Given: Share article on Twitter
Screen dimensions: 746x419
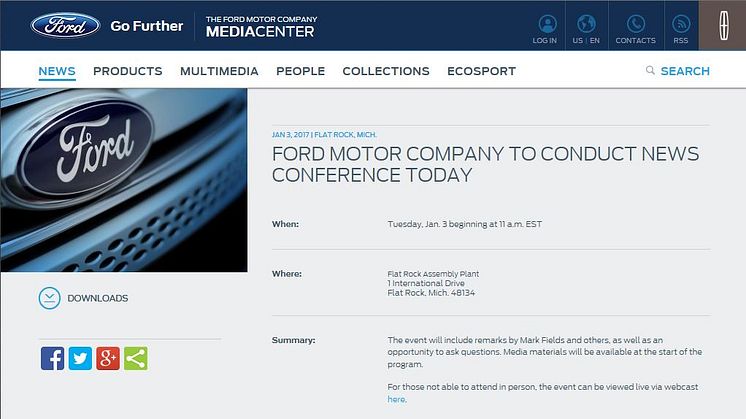Looking at the screenshot, I should tap(80, 358).
